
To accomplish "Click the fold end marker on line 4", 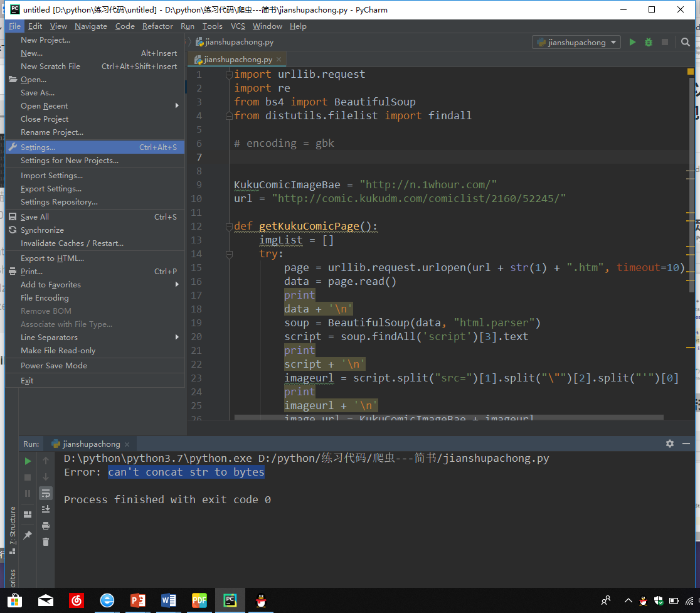I will pyautogui.click(x=229, y=116).
